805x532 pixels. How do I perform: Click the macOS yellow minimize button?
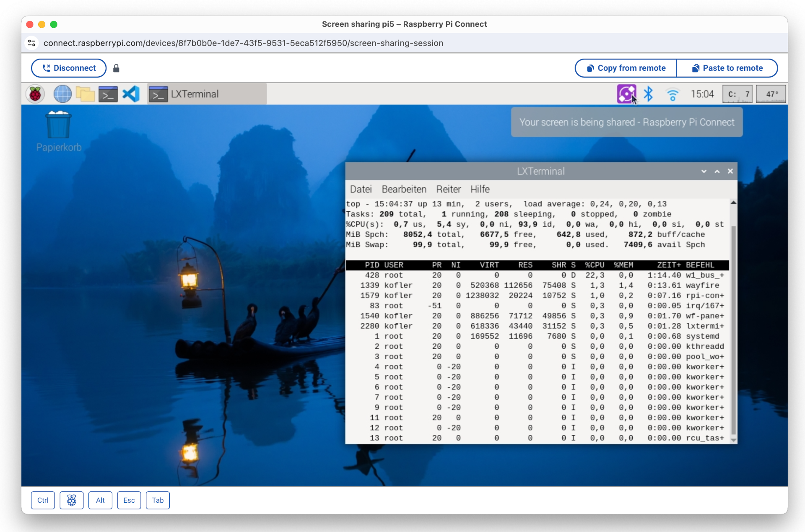42,24
